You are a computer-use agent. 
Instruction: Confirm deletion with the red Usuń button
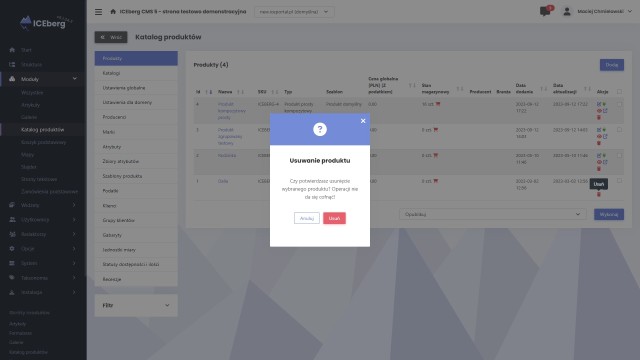334,218
